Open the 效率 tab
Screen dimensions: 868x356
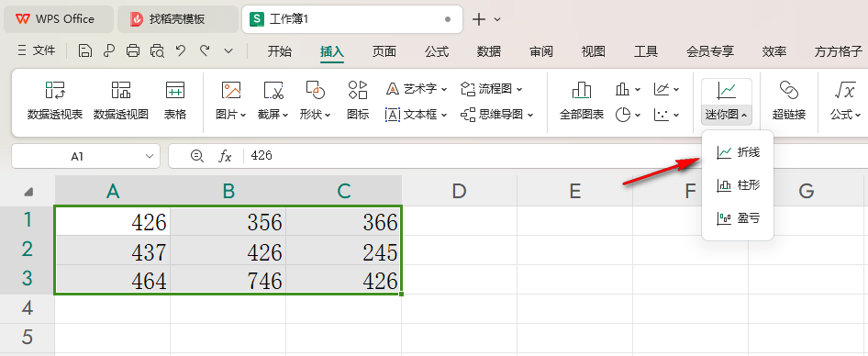(x=774, y=52)
